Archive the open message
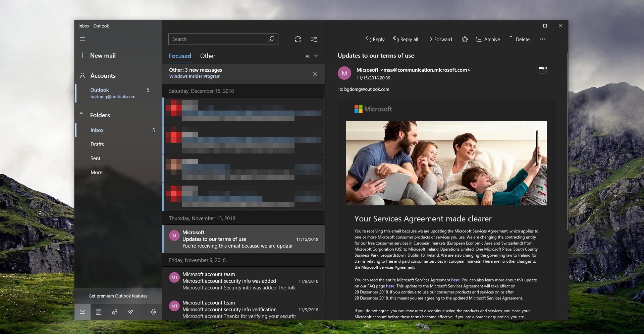Viewport: 644px width, 334px height. coord(488,39)
